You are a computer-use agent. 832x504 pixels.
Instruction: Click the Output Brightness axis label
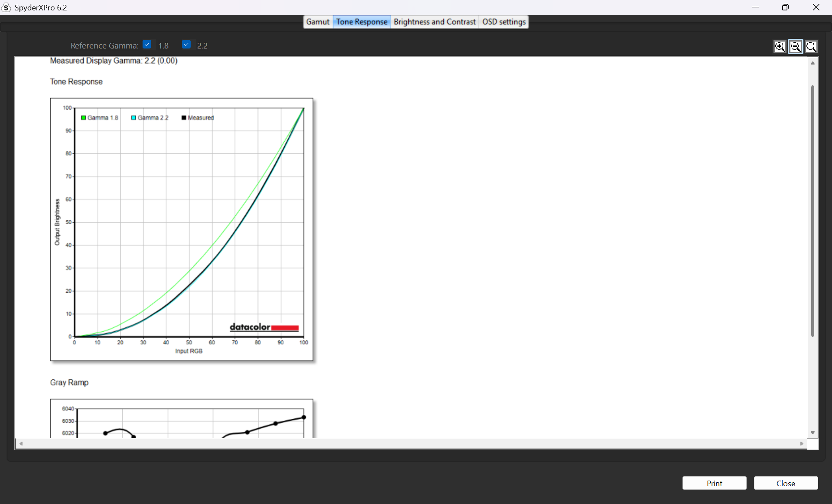57,222
